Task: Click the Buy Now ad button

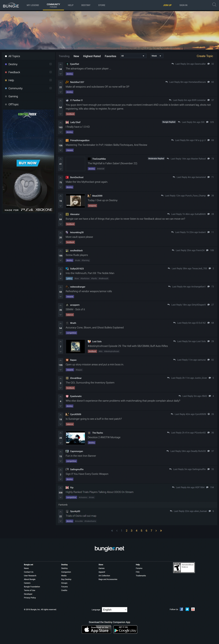Action: 28,163
